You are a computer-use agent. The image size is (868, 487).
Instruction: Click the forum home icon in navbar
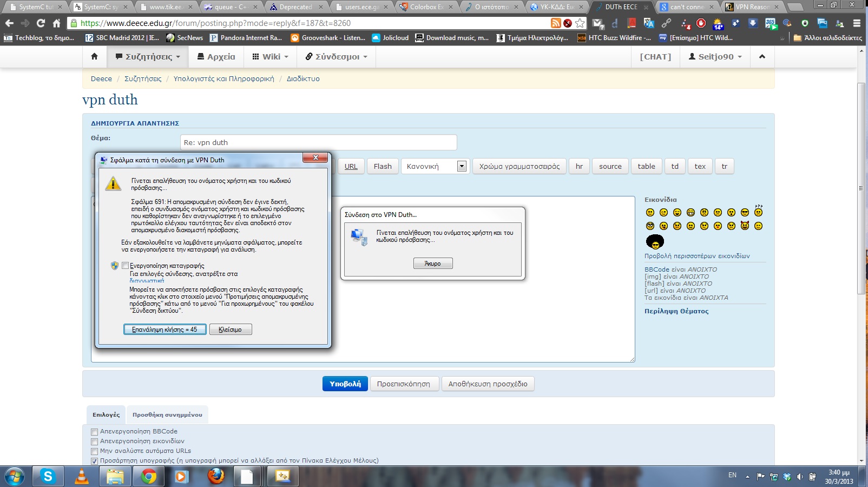tap(95, 56)
